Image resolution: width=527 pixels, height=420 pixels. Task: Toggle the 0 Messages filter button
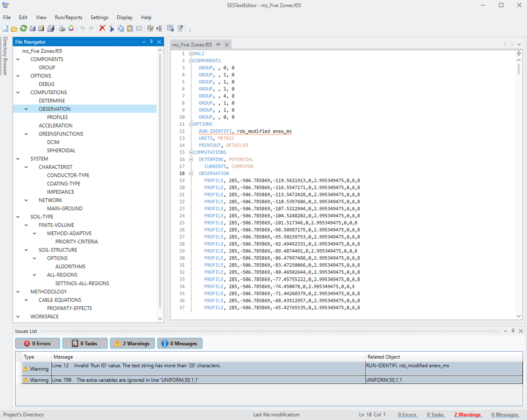180,343
